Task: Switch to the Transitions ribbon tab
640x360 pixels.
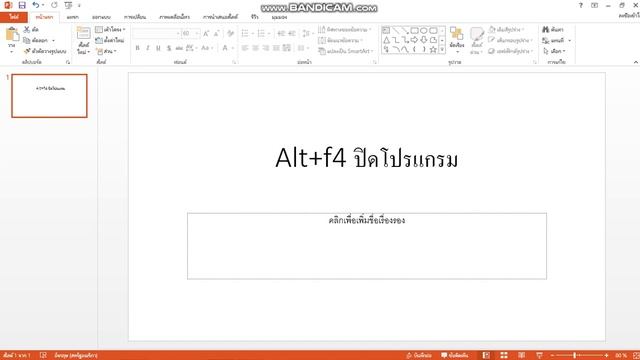Action: click(x=135, y=17)
